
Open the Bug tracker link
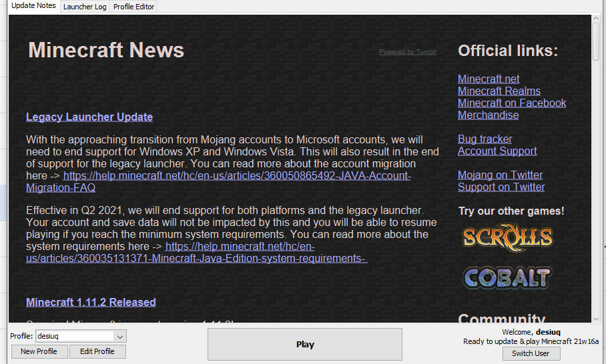(485, 139)
